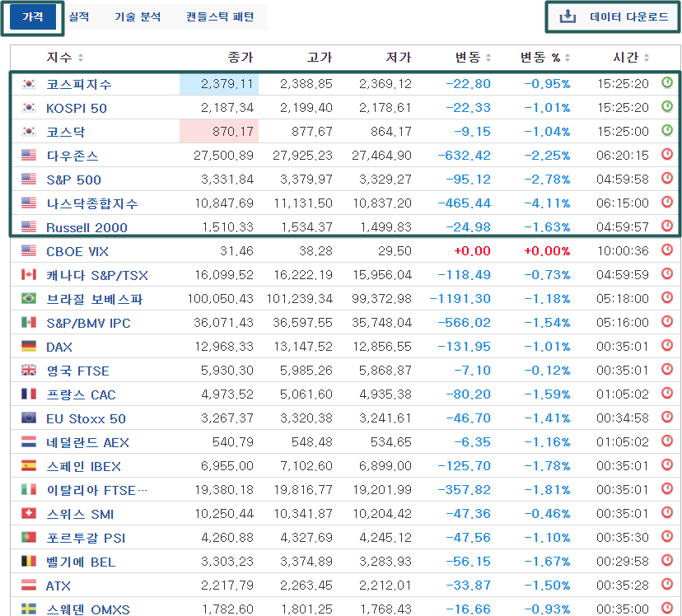Open the 스웨덴 OMXS link
The height and width of the screenshot is (616, 682).
(88, 609)
